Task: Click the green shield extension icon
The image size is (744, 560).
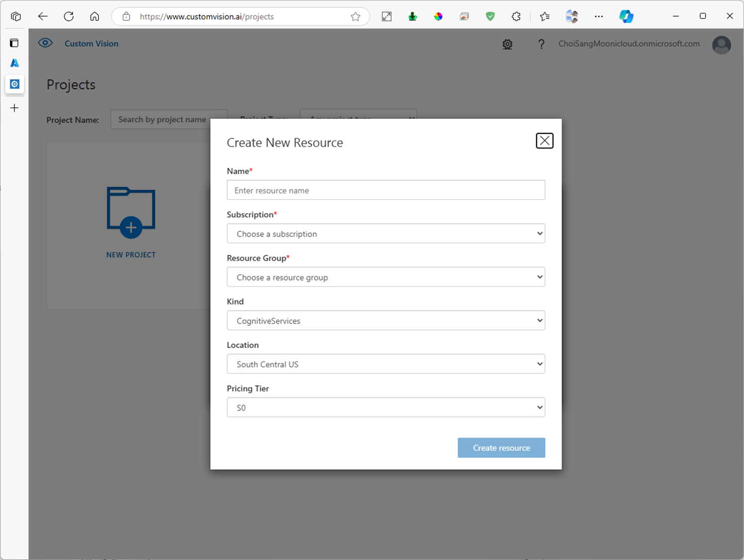Action: point(490,16)
